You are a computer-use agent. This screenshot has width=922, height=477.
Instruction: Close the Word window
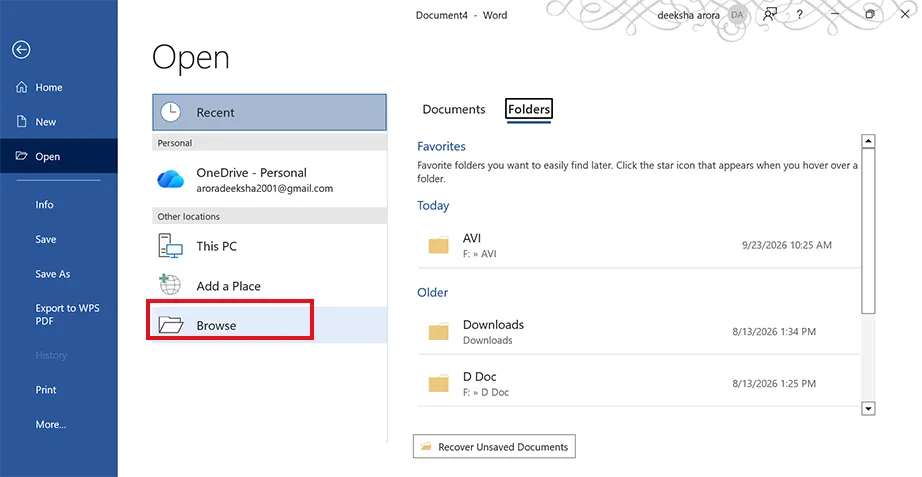coord(905,14)
